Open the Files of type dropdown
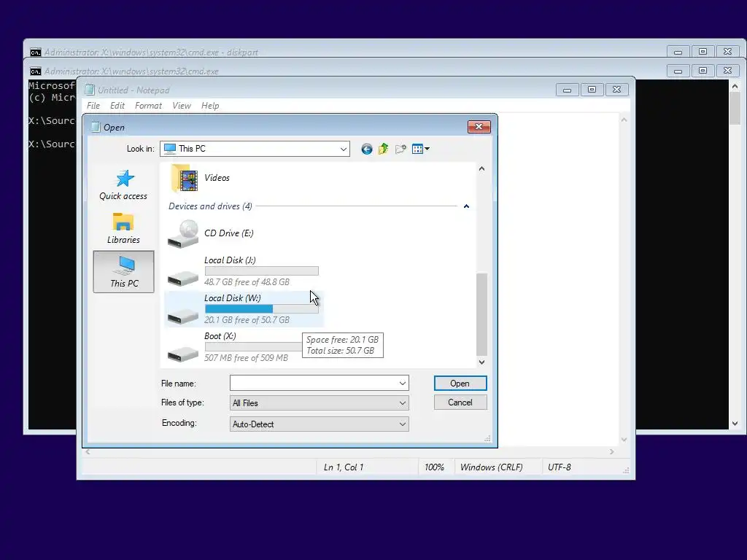This screenshot has height=560, width=747. [x=403, y=402]
